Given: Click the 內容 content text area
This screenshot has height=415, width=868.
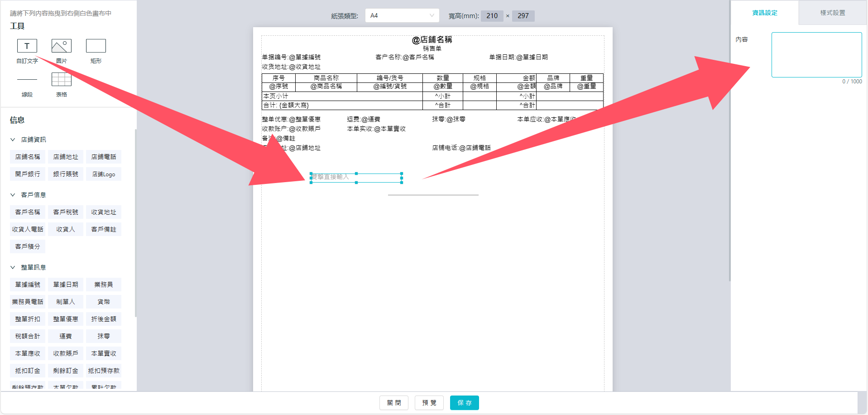Looking at the screenshot, I should pyautogui.click(x=816, y=54).
